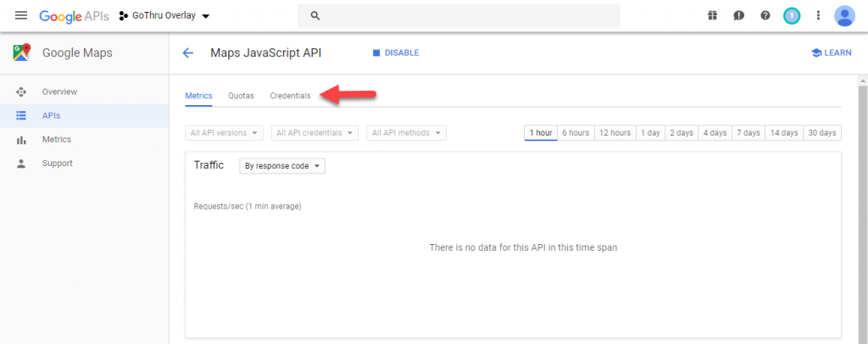Screen dimensions: 868x344
Task: Click the no data for this API message
Action: [x=523, y=247]
